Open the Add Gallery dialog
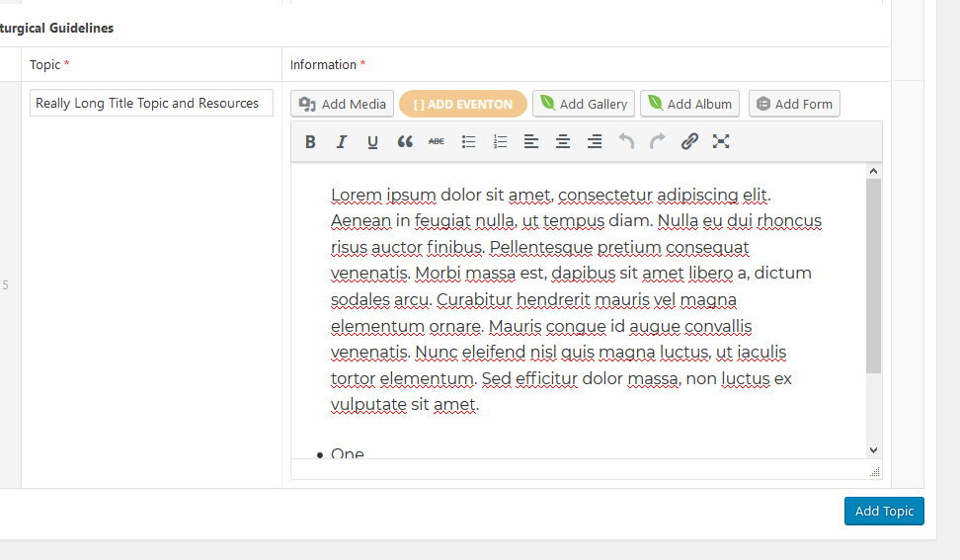The height and width of the screenshot is (560, 960). 583,104
